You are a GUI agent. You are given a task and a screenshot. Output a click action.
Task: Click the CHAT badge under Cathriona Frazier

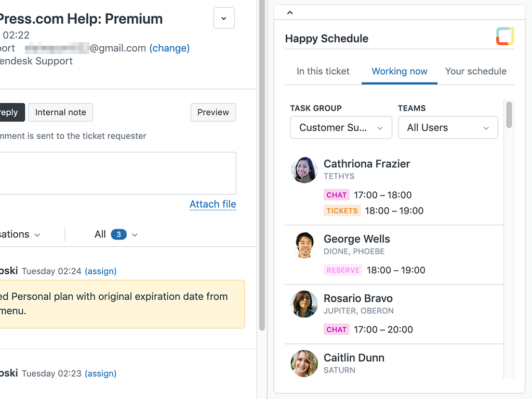tap(336, 195)
